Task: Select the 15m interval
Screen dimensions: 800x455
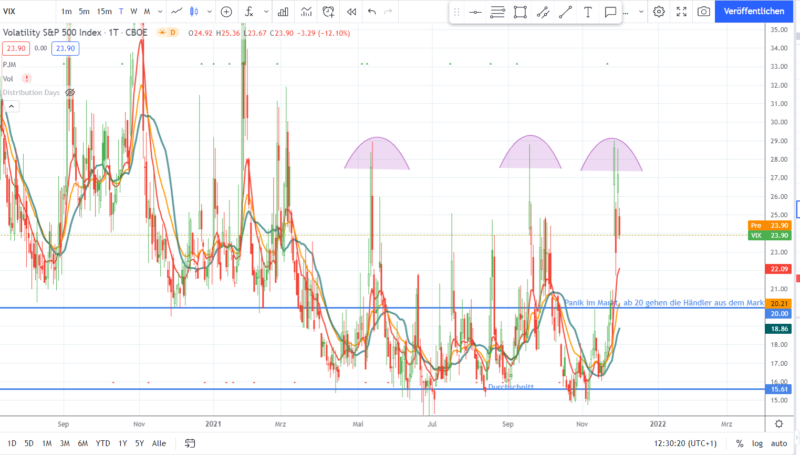Action: tap(104, 12)
